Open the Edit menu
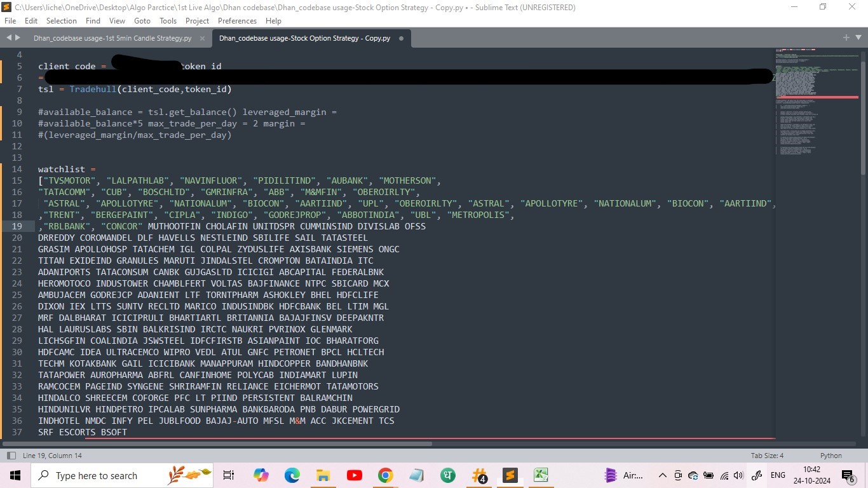Viewport: 868px width, 488px height. 31,21
